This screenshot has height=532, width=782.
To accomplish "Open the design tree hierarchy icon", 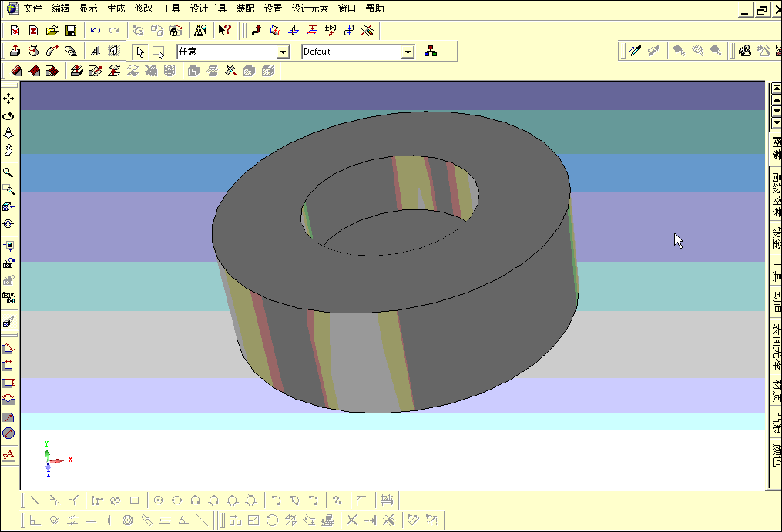I will coord(431,52).
